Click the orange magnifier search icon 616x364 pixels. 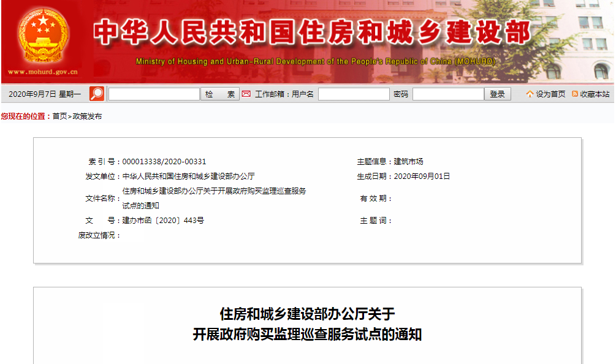97,94
